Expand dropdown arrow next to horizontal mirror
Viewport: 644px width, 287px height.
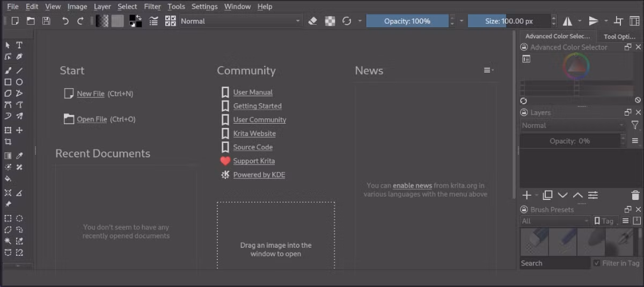[580, 21]
